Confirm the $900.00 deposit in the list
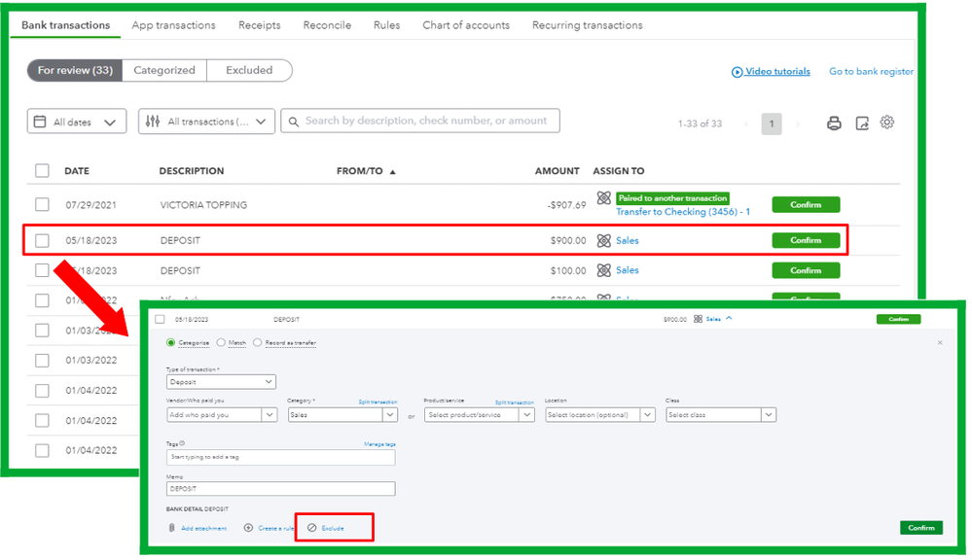 806,240
